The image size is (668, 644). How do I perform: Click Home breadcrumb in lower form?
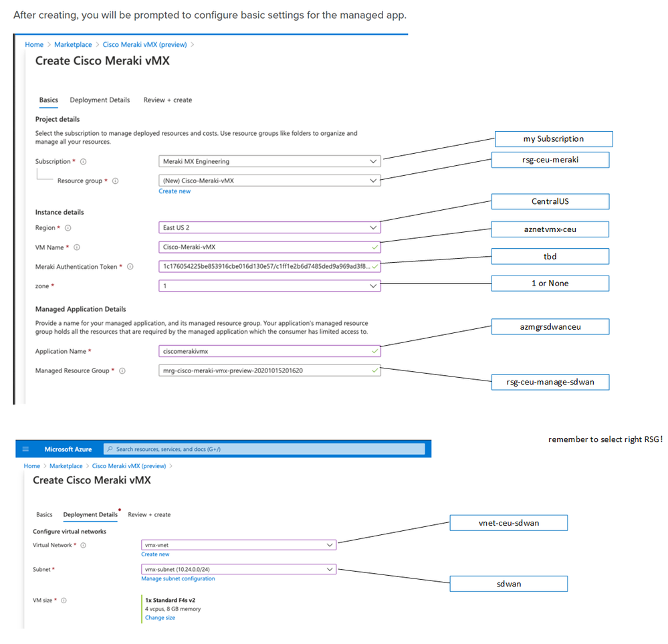[x=32, y=466]
